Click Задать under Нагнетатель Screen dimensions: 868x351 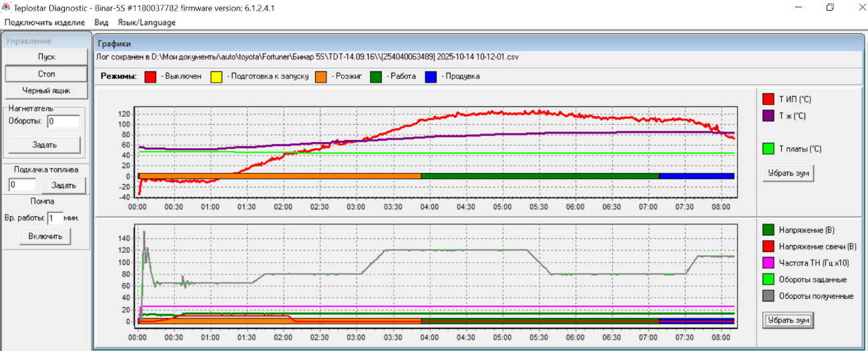[x=45, y=144]
